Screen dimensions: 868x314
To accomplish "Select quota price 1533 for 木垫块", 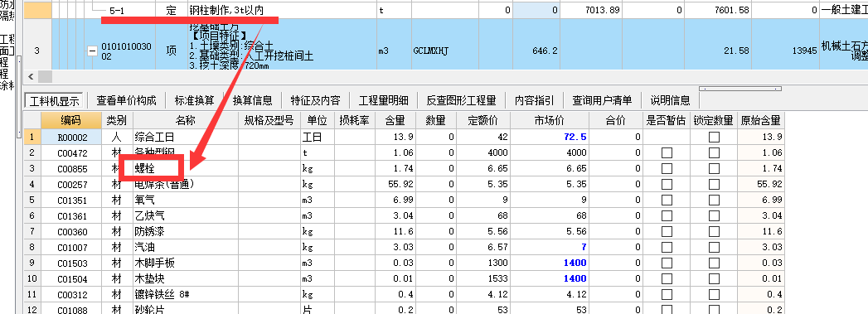I will click(x=483, y=278).
